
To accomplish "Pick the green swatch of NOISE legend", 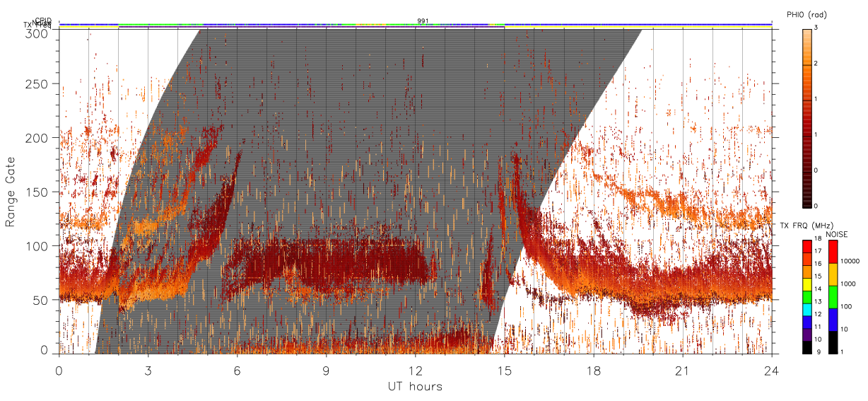I will tap(832, 296).
